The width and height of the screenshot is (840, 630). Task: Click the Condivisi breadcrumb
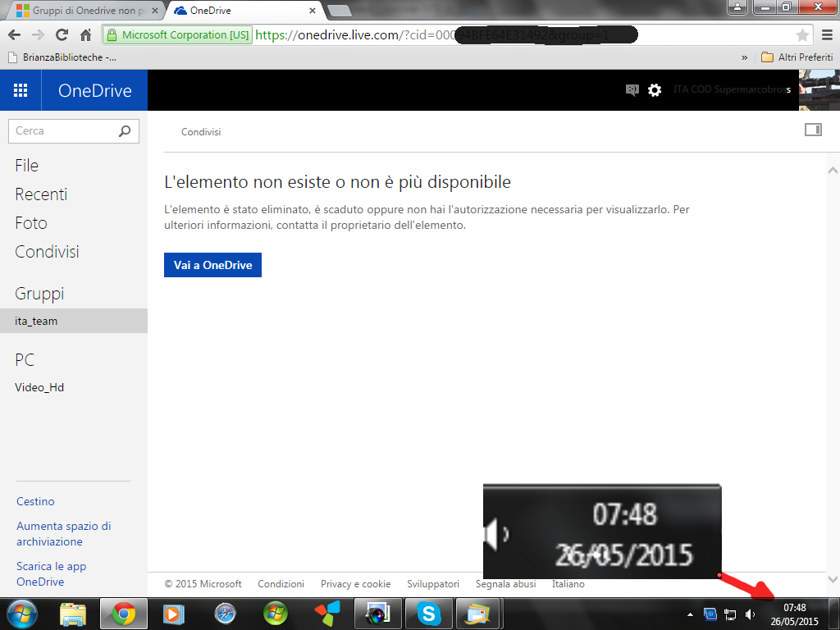[201, 132]
